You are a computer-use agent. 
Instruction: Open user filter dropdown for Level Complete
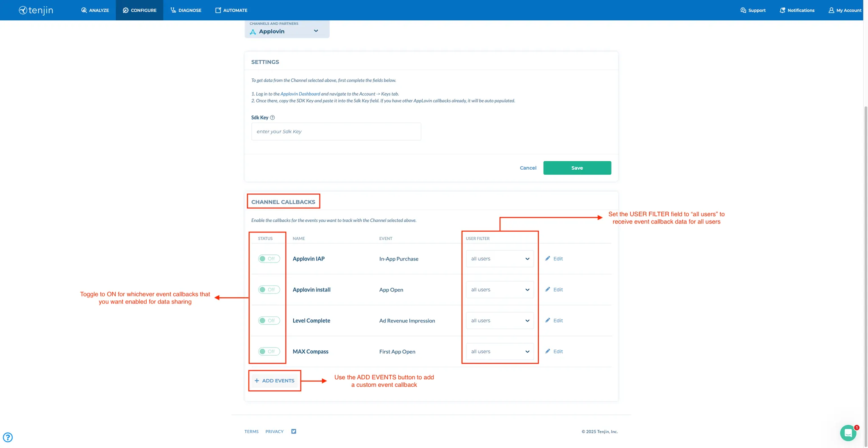[x=500, y=321]
